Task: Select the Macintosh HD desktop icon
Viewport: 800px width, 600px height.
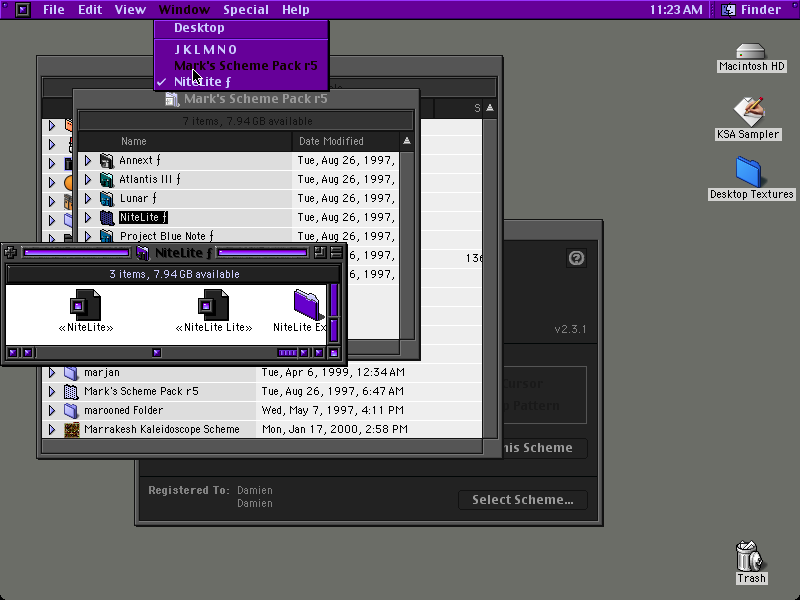Action: 751,52
